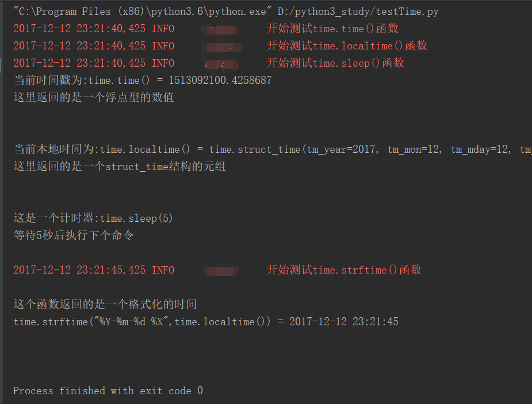
Task: Click the struct_time localtime output line
Action: (x=273, y=149)
